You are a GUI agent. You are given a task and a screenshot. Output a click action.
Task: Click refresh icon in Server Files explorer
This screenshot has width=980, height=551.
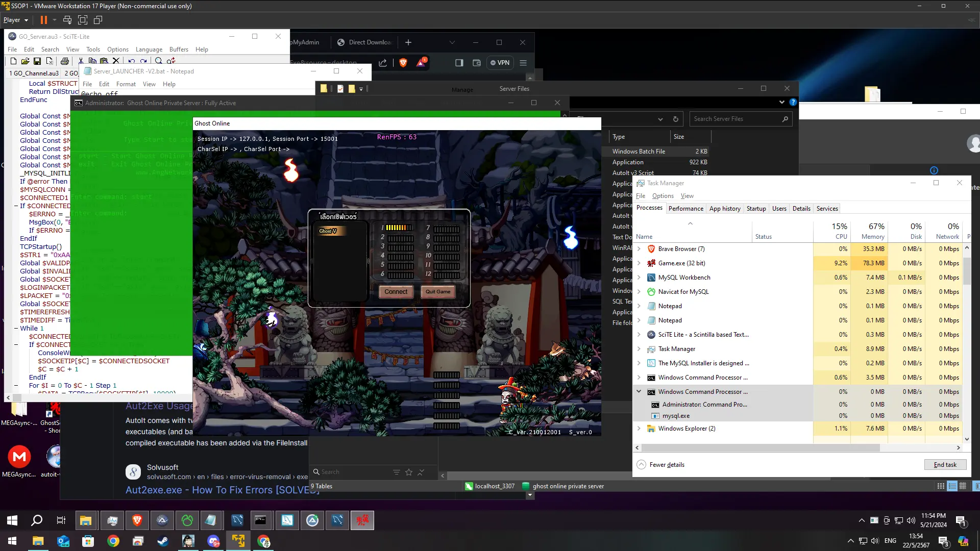click(x=676, y=119)
